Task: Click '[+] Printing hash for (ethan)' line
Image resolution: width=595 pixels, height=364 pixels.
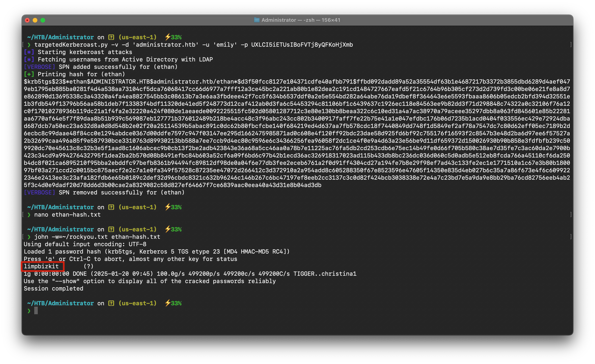Action: pyautogui.click(x=74, y=74)
